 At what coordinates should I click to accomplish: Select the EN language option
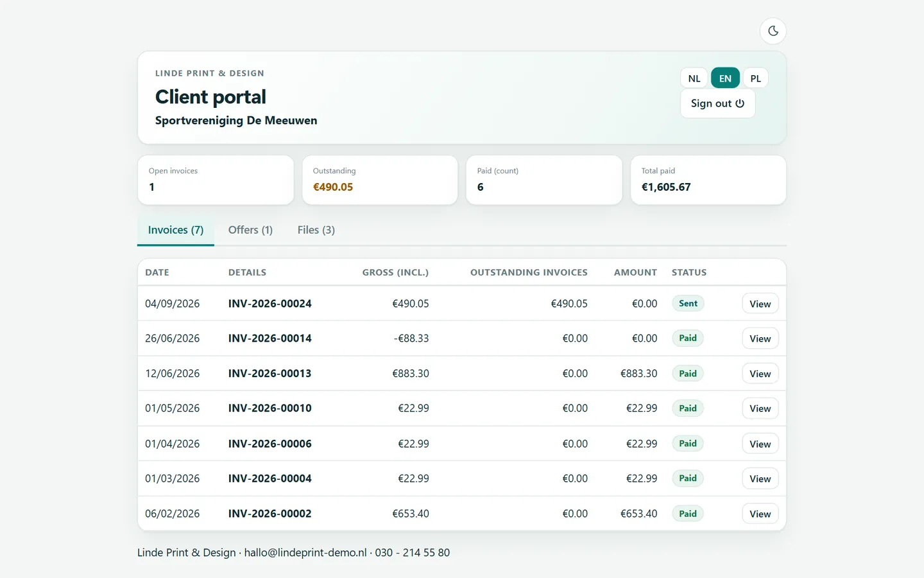(x=725, y=78)
